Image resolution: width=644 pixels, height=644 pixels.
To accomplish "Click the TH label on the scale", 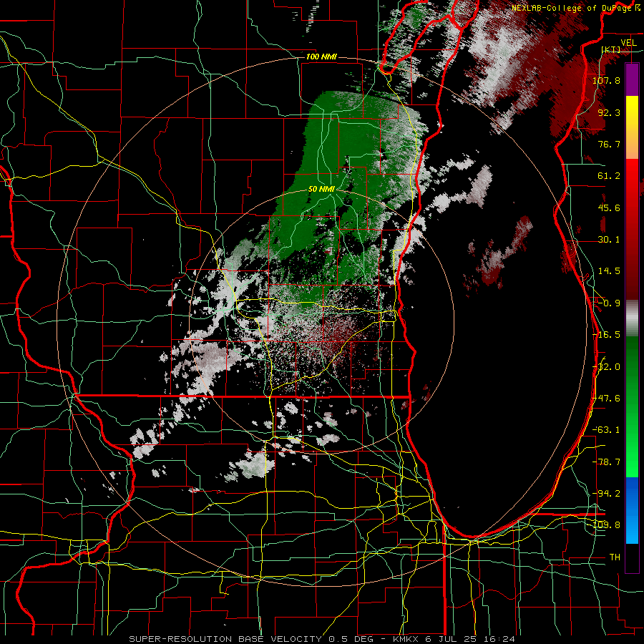I will pos(615,557).
